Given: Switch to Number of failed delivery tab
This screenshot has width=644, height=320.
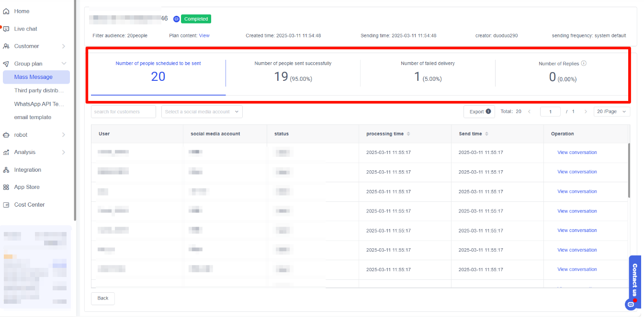Looking at the screenshot, I should click(428, 73).
